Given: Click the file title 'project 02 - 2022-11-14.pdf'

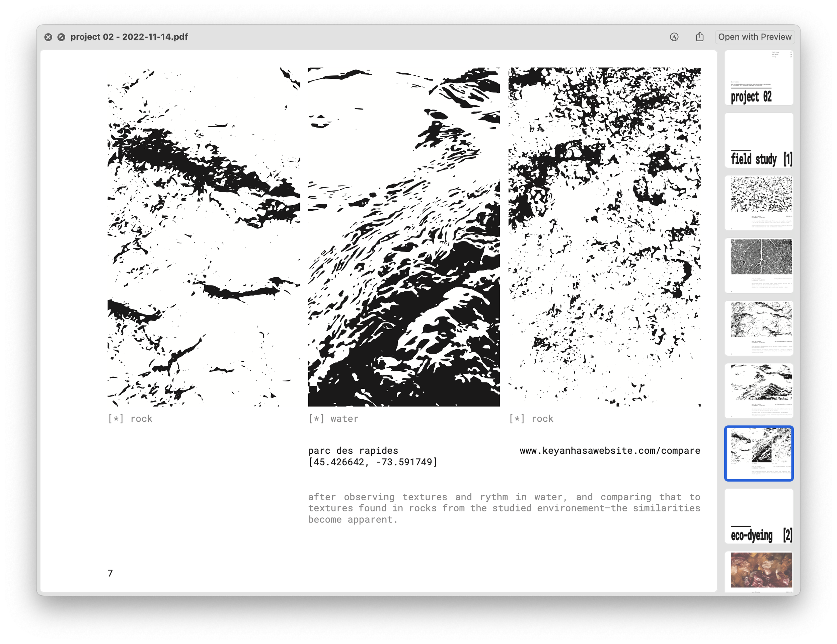Looking at the screenshot, I should pyautogui.click(x=129, y=37).
